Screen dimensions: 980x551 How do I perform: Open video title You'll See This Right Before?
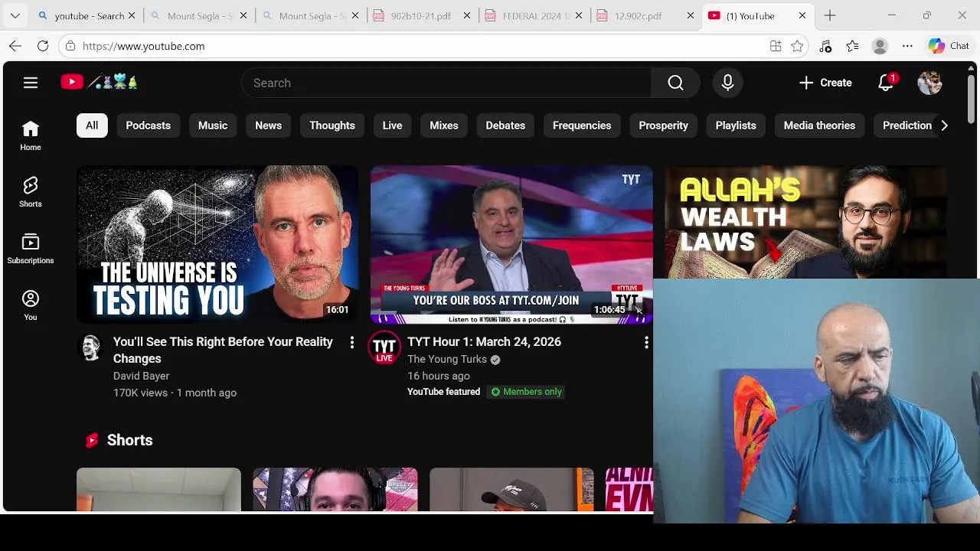pyautogui.click(x=223, y=350)
